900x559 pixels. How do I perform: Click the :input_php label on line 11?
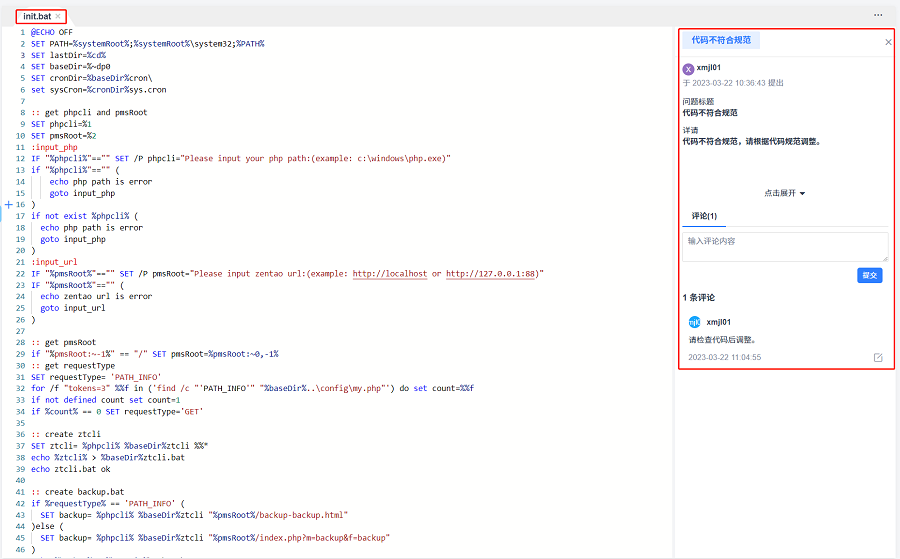[54, 147]
